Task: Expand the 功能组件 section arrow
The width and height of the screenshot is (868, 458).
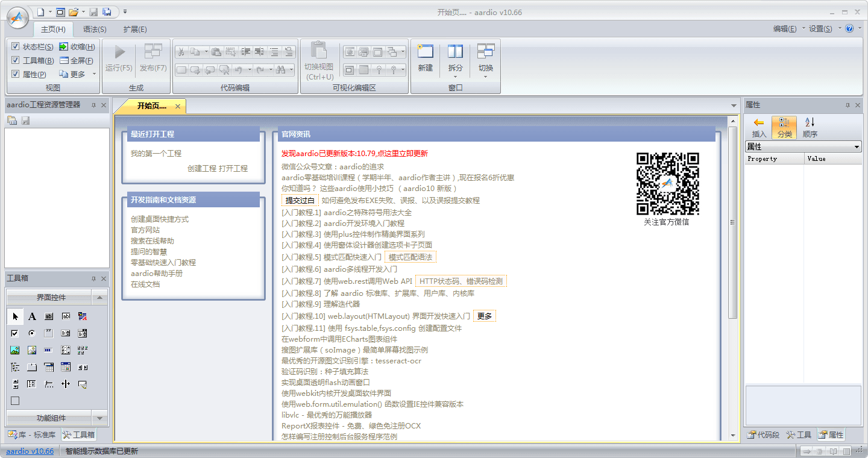Action: coord(99,418)
